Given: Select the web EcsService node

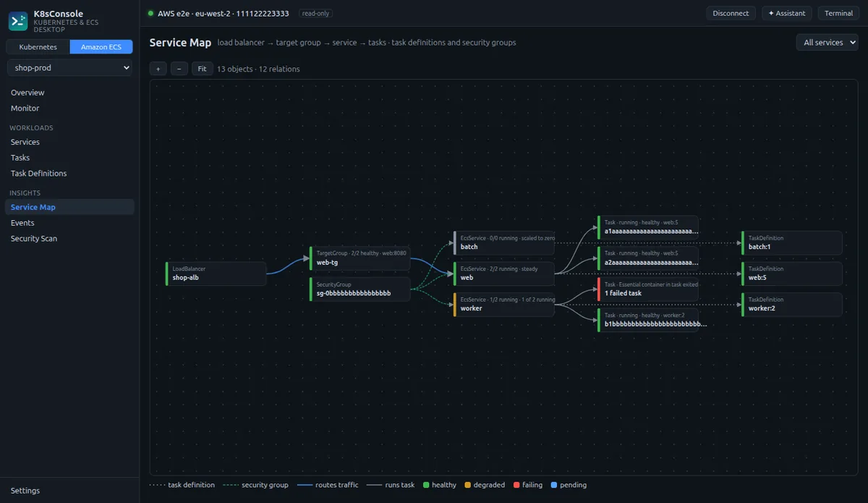Looking at the screenshot, I should (503, 274).
